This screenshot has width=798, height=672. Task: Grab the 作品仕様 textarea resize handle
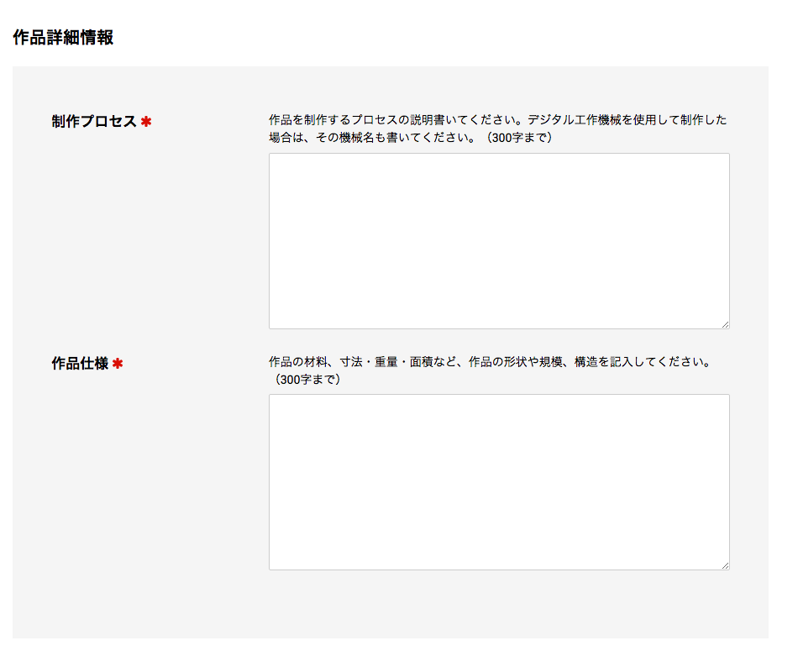(725, 565)
